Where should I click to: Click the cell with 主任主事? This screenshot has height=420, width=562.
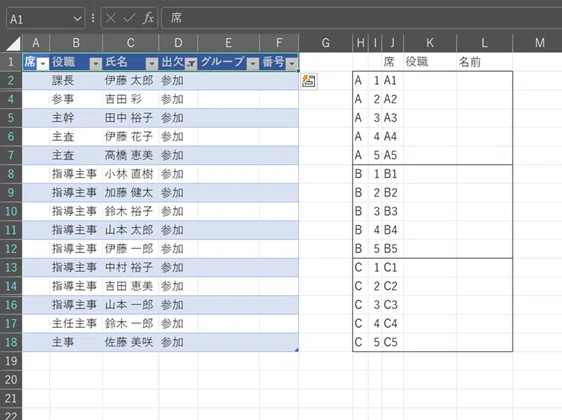tap(76, 324)
